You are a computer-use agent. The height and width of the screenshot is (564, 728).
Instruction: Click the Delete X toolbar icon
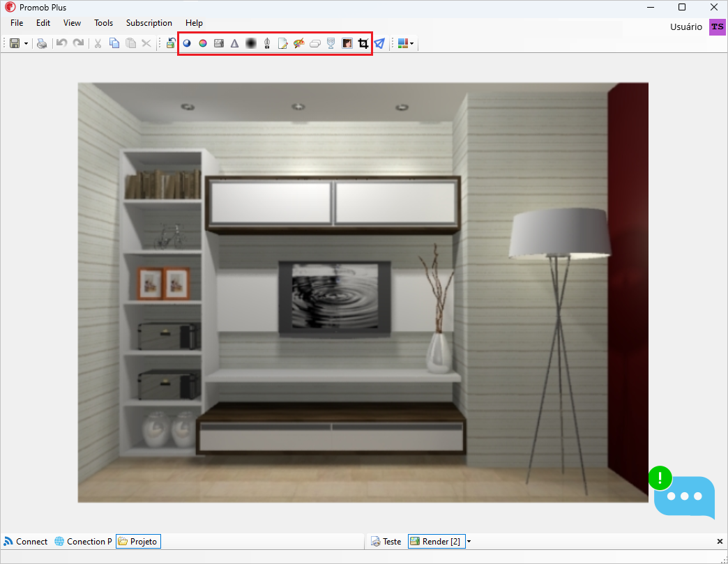click(146, 43)
